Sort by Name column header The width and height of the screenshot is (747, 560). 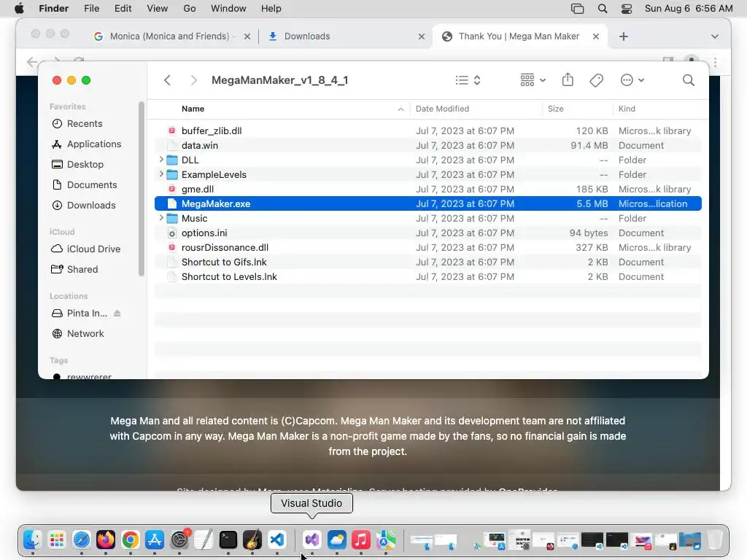click(x=193, y=109)
